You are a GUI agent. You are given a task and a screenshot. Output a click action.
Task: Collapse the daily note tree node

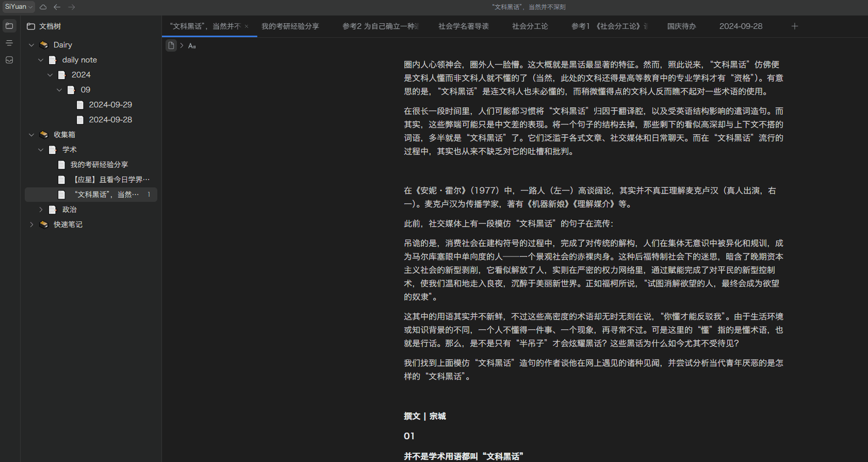(41, 60)
